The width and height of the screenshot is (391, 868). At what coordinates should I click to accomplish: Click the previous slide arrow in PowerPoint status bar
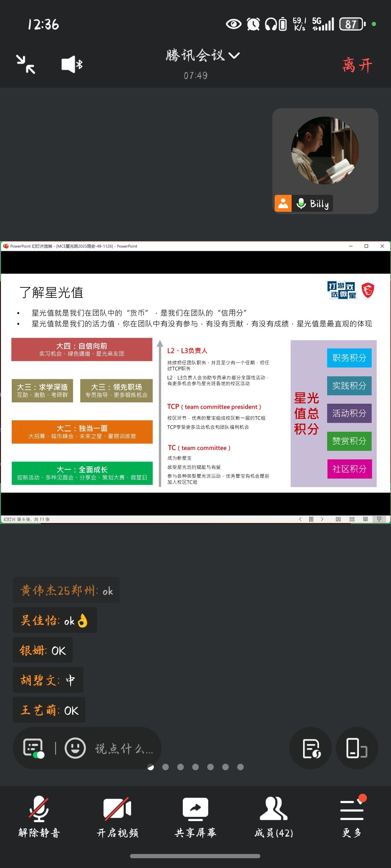[x=300, y=519]
